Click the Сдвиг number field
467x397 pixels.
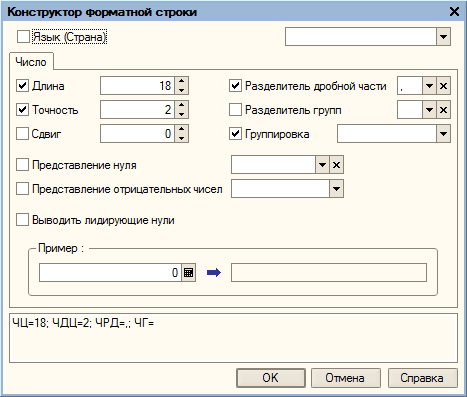137,134
